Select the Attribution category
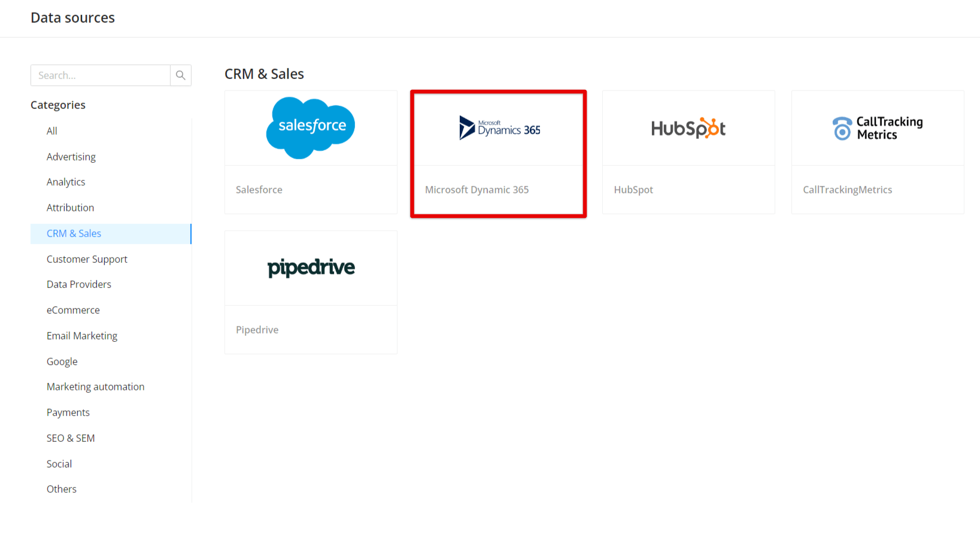The height and width of the screenshot is (546, 980). 70,208
